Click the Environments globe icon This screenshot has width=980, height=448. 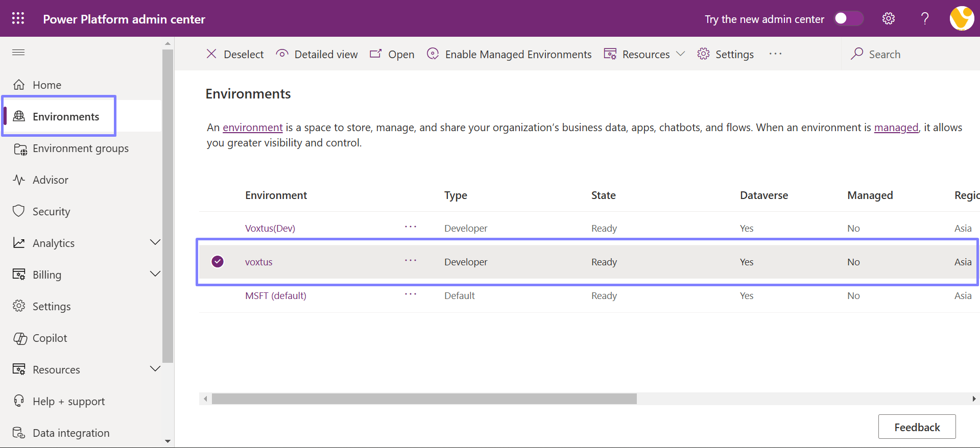[x=19, y=116]
